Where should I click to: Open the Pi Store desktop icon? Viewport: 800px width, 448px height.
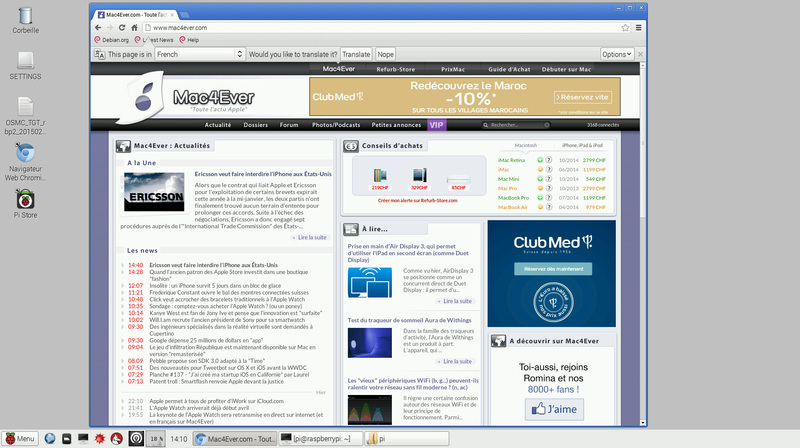pos(25,204)
